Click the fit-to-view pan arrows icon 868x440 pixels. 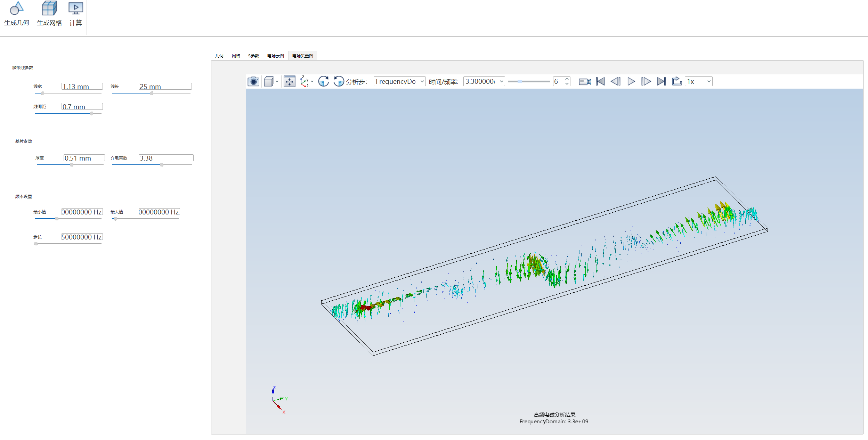tap(289, 82)
